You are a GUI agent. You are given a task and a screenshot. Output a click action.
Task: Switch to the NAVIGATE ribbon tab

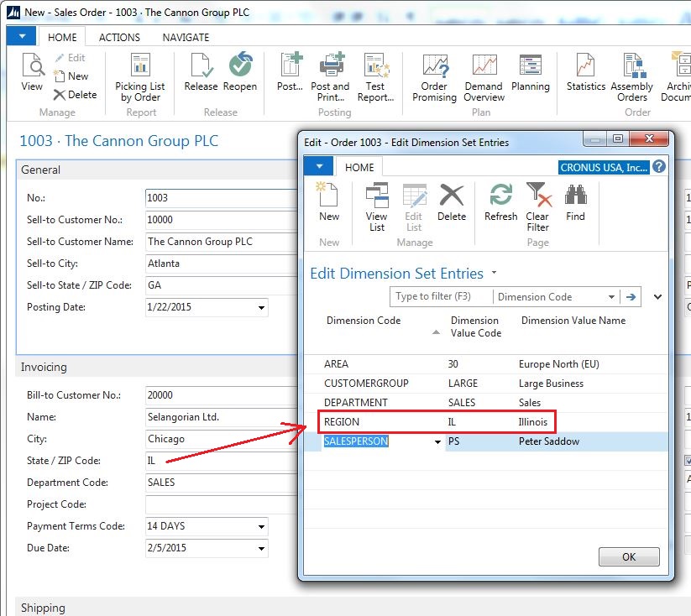pos(186,38)
